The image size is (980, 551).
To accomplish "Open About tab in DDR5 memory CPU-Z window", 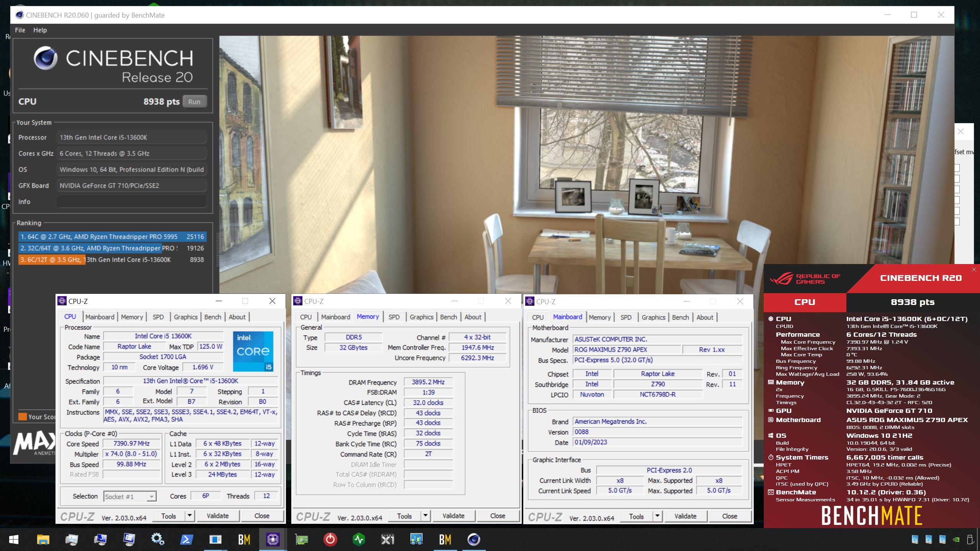I will tap(473, 317).
